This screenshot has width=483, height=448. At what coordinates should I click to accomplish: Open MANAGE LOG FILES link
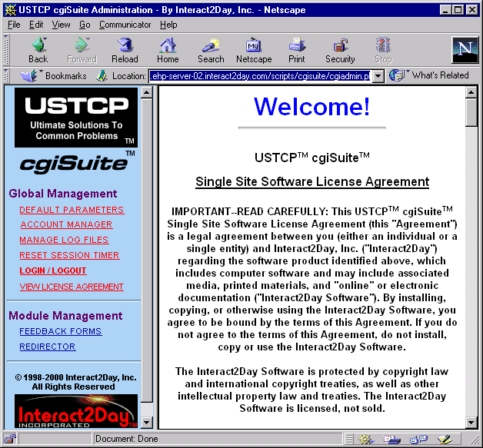(x=64, y=240)
